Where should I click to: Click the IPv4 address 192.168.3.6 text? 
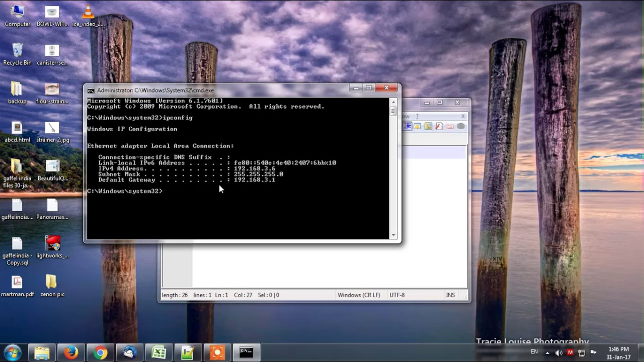[x=255, y=168]
